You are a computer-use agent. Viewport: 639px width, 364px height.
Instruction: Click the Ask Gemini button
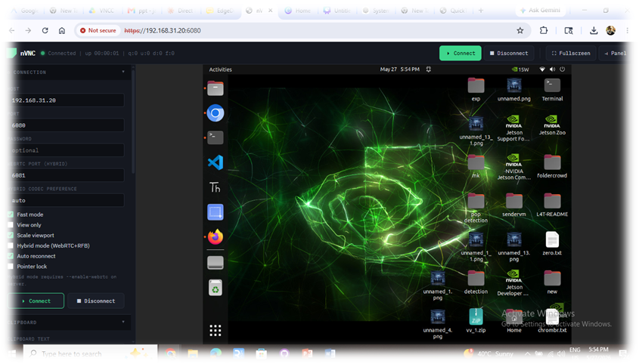pos(541,10)
